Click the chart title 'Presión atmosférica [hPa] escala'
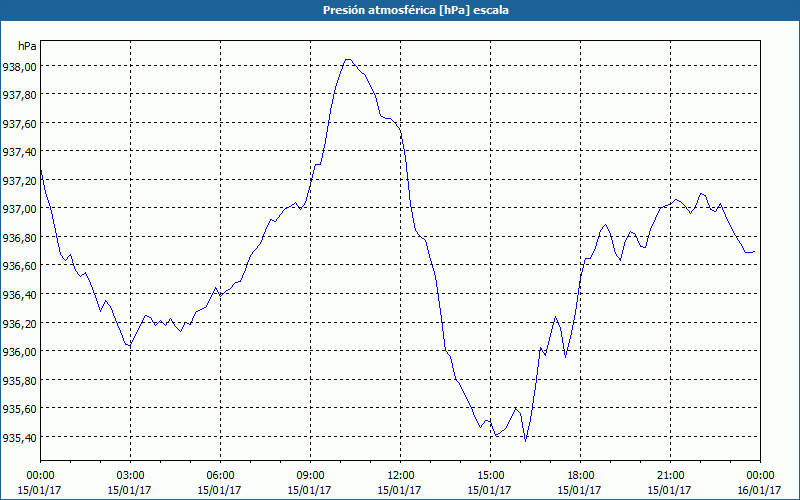 (416, 10)
